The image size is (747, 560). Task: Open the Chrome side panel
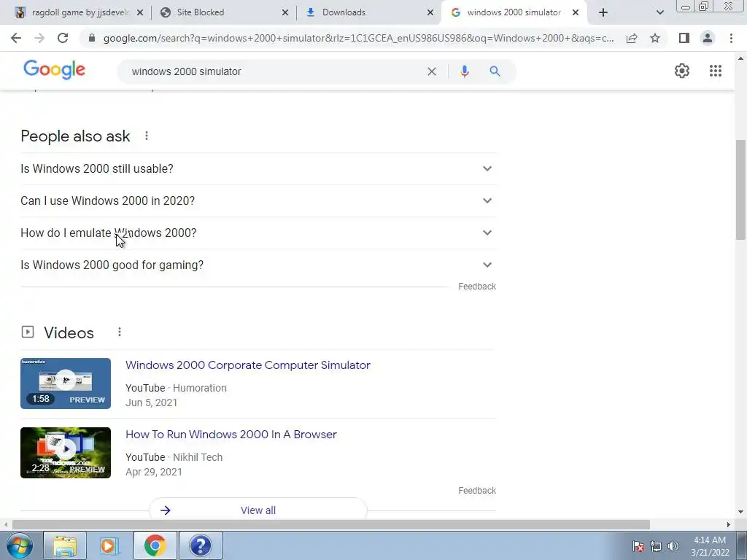[684, 38]
